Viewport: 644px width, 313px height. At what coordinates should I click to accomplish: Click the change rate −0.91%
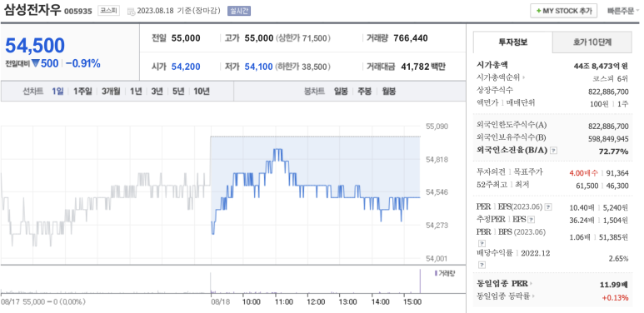tap(83, 63)
